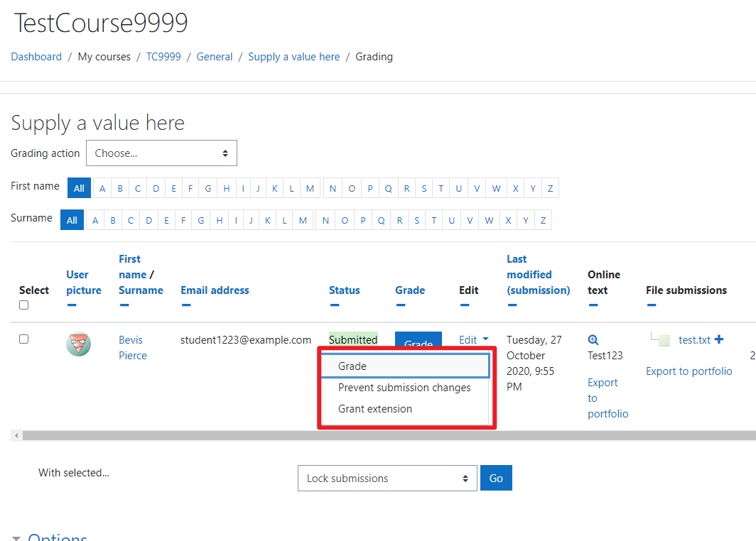756x541 pixels.
Task: Select First name filter All
Action: coord(79,188)
